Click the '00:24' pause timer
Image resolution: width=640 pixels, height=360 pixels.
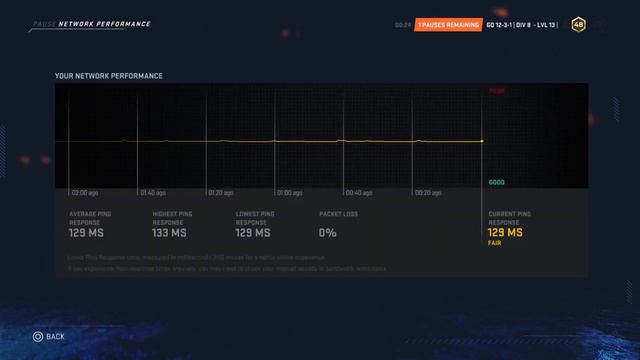click(x=403, y=25)
